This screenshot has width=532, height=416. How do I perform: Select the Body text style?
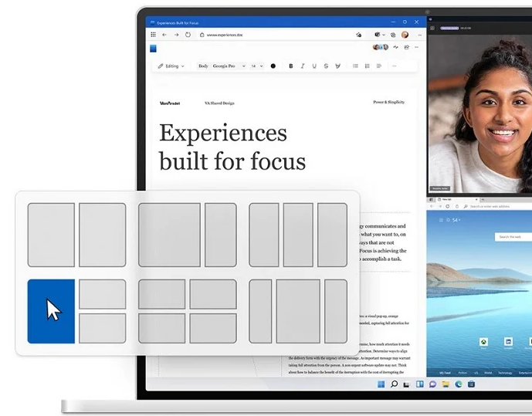[203, 66]
